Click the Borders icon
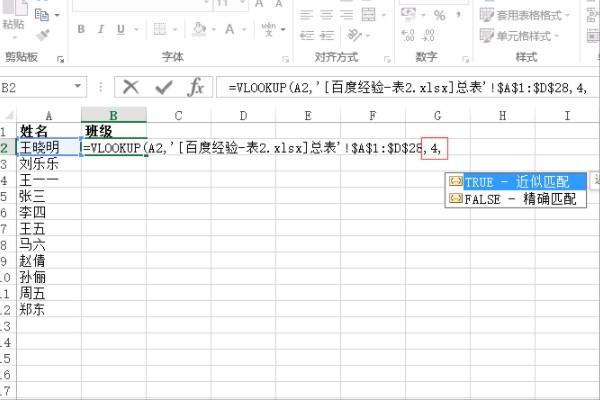The image size is (600, 400). pyautogui.click(x=160, y=29)
